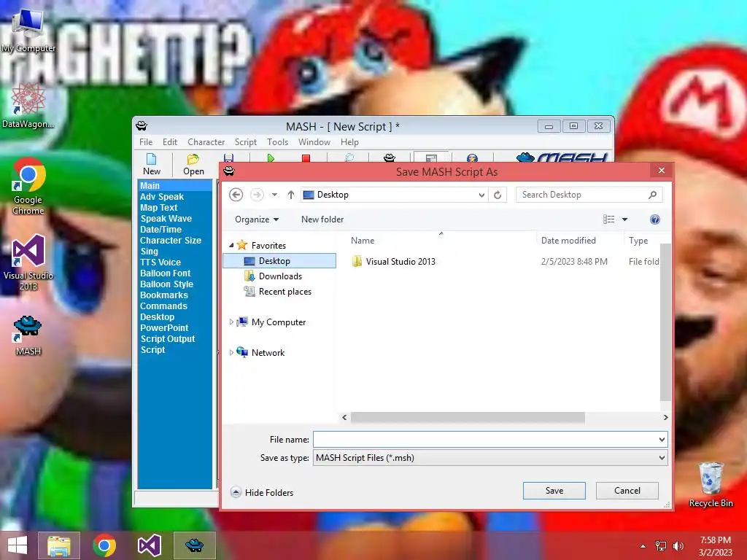Expand the My Computer tree node
Viewport: 747px width, 560px height.
coord(231,322)
